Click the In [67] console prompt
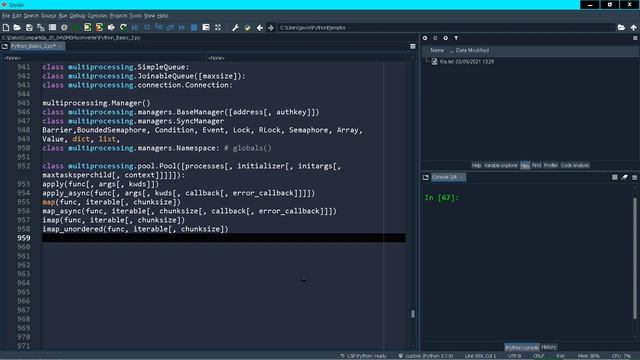Screen dimensions: 640x360 point(441,198)
